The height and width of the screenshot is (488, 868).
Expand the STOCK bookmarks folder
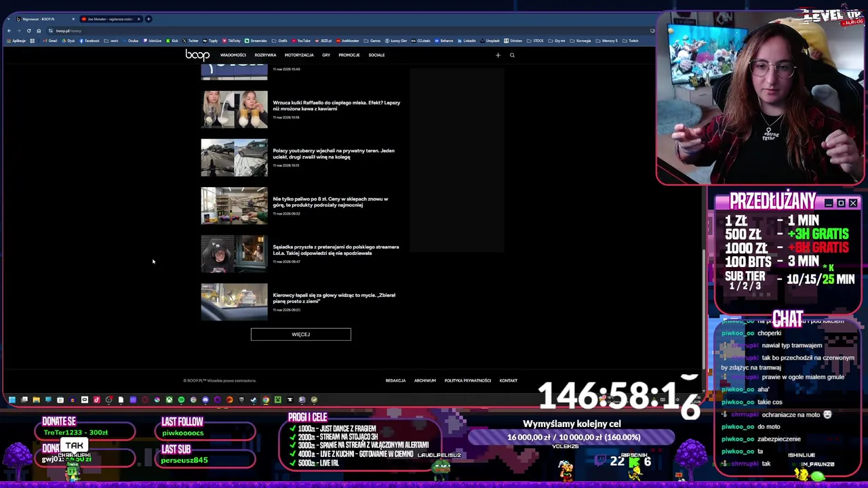click(536, 41)
